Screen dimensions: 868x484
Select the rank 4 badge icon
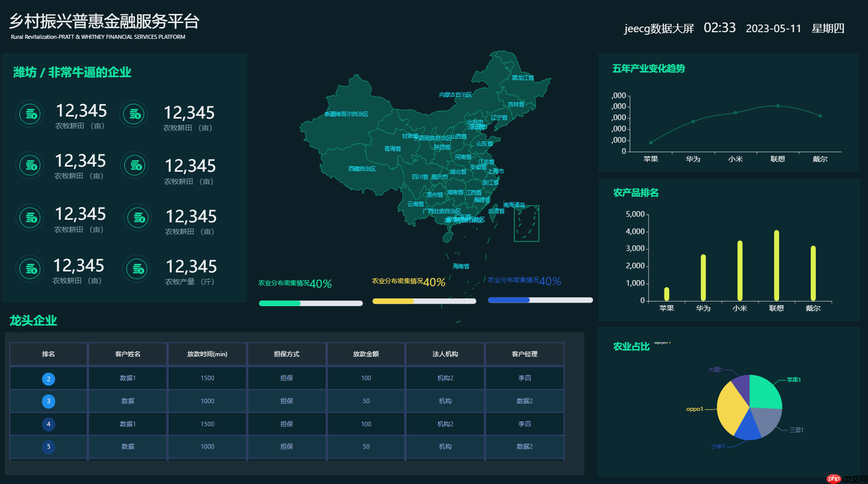tap(49, 424)
